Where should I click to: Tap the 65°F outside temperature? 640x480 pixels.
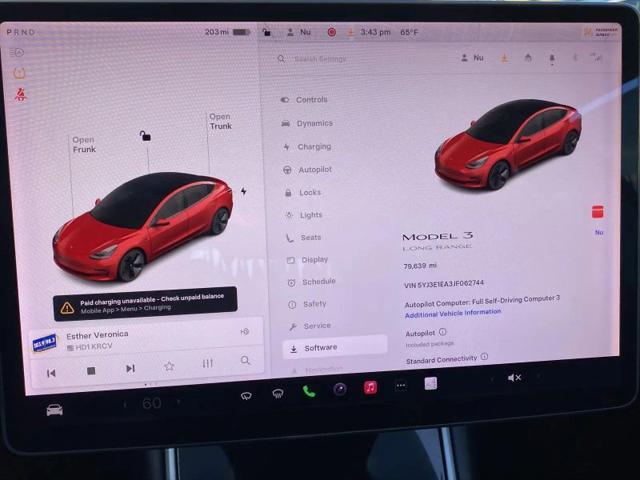pyautogui.click(x=409, y=32)
